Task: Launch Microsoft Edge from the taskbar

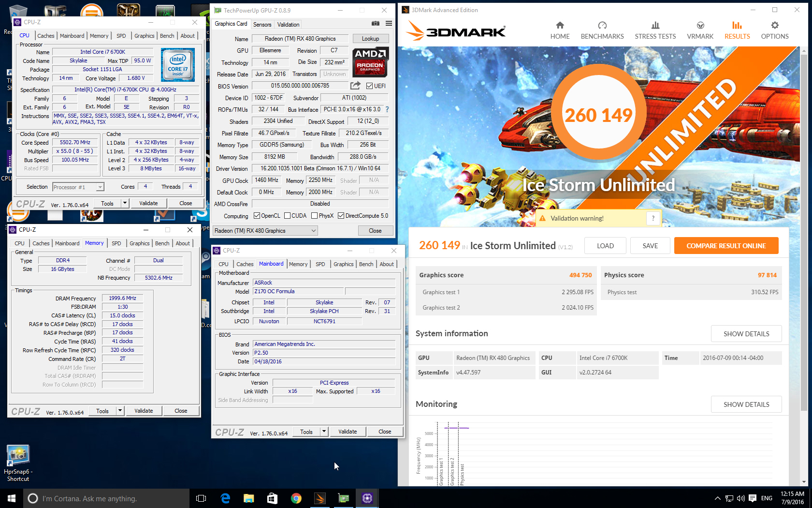Action: pyautogui.click(x=225, y=498)
